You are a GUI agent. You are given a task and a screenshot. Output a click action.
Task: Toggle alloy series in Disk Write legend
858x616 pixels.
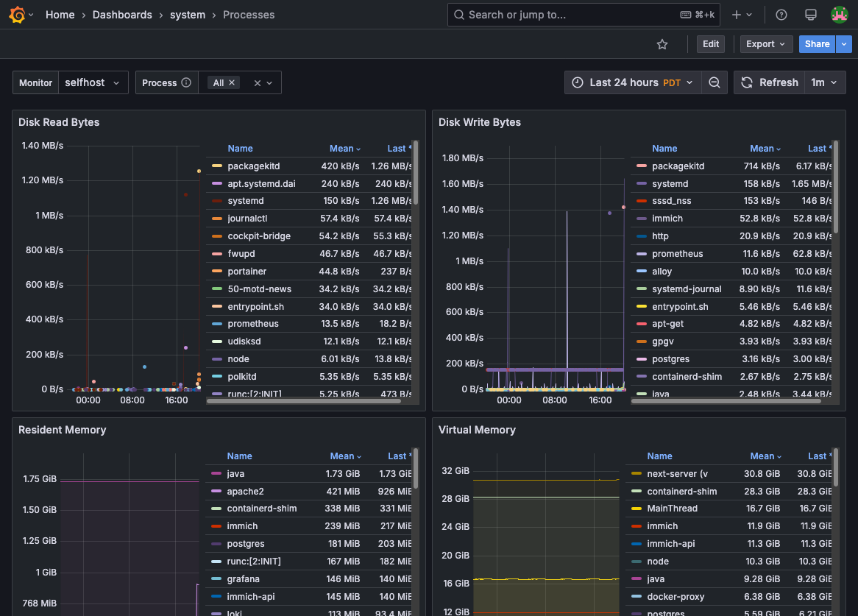[x=662, y=272]
